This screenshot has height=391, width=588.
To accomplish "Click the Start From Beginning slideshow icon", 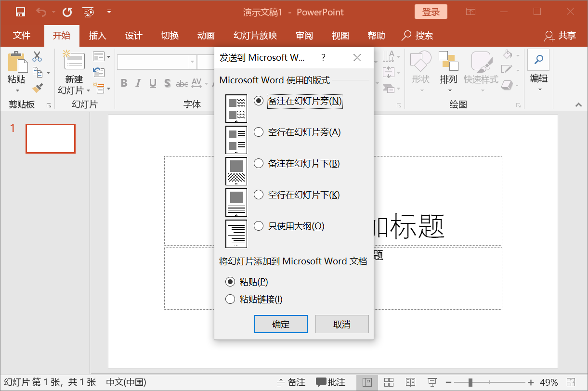I will tap(88, 12).
